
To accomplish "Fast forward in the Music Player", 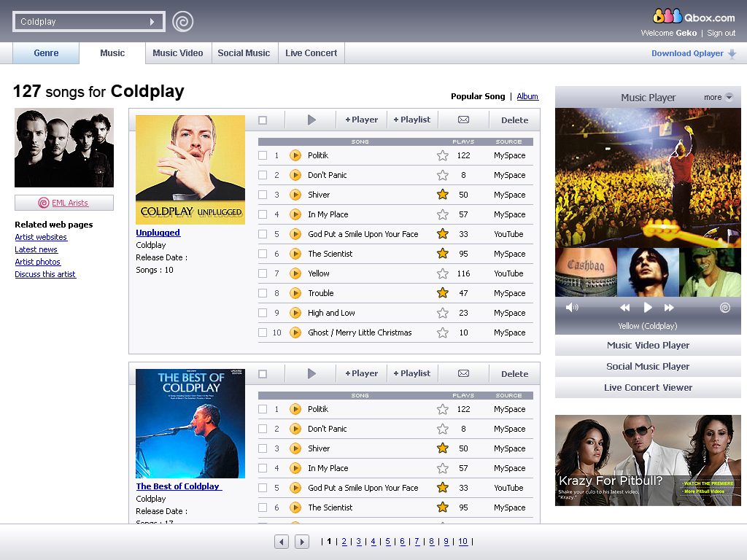I will coord(669,308).
